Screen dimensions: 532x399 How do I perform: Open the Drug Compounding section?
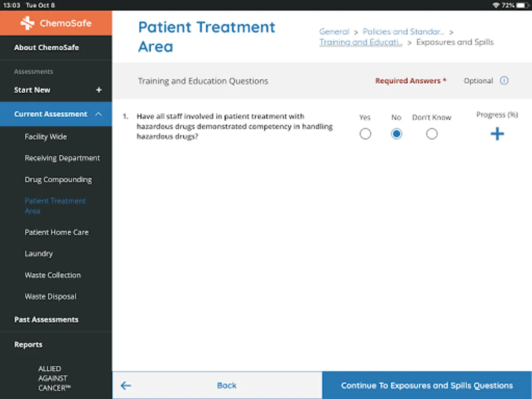[x=58, y=180]
